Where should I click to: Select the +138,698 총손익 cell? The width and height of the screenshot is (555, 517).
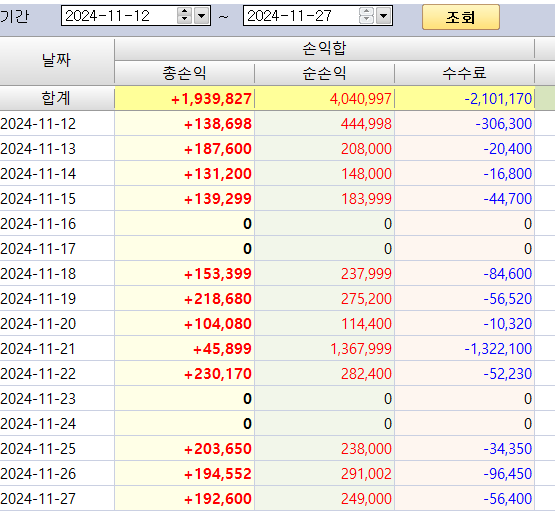tap(184, 123)
